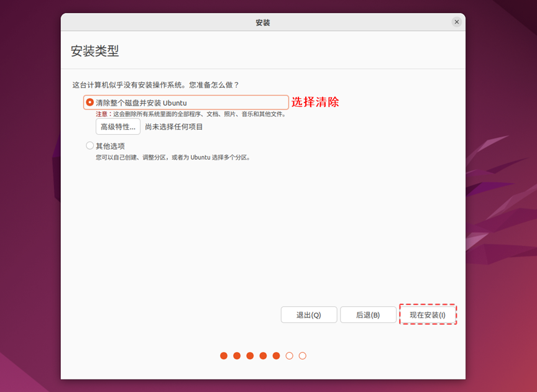Open the "高级特性..." dialog
This screenshot has width=537, height=392.
118,127
